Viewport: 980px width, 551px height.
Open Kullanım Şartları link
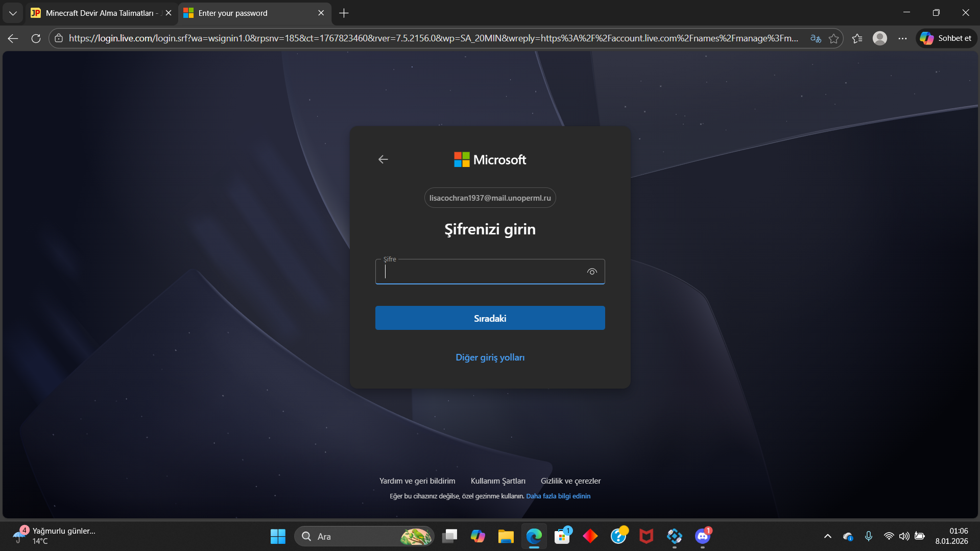(x=498, y=481)
